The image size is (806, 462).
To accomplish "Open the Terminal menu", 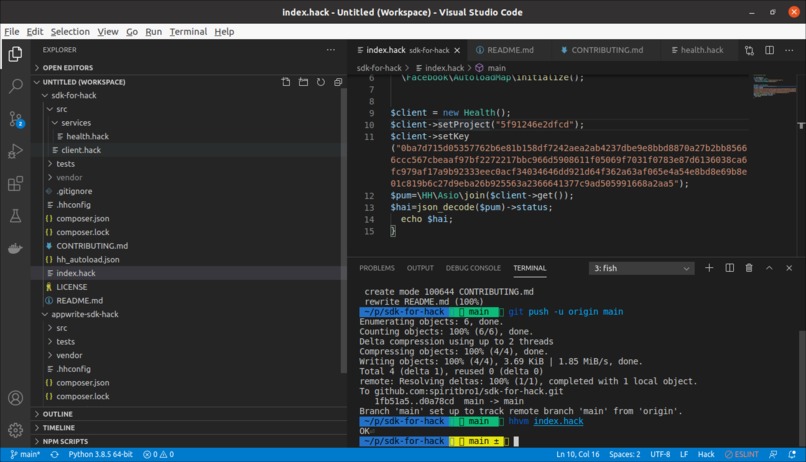I will coord(188,31).
